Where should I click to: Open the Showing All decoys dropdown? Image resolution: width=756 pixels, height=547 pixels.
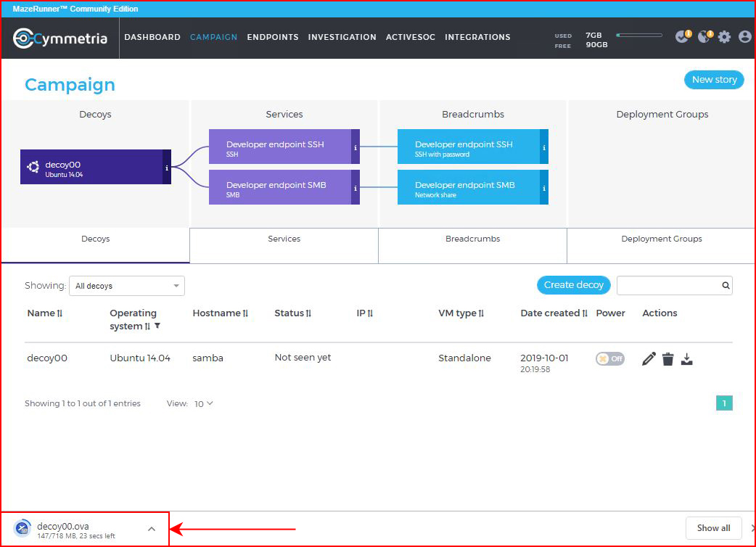pos(127,286)
